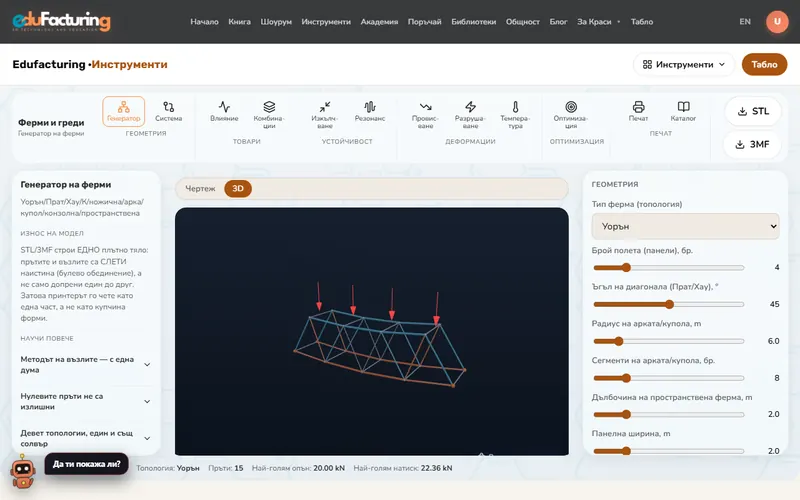This screenshot has height=500, width=800.
Task: Select the Генератор truss generator tool
Action: click(123, 111)
